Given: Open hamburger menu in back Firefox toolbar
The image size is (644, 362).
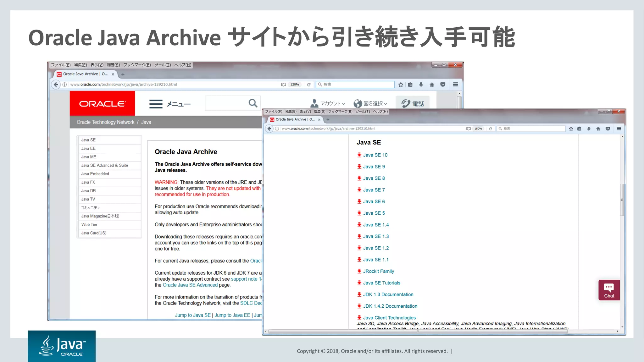Looking at the screenshot, I should coord(455,85).
